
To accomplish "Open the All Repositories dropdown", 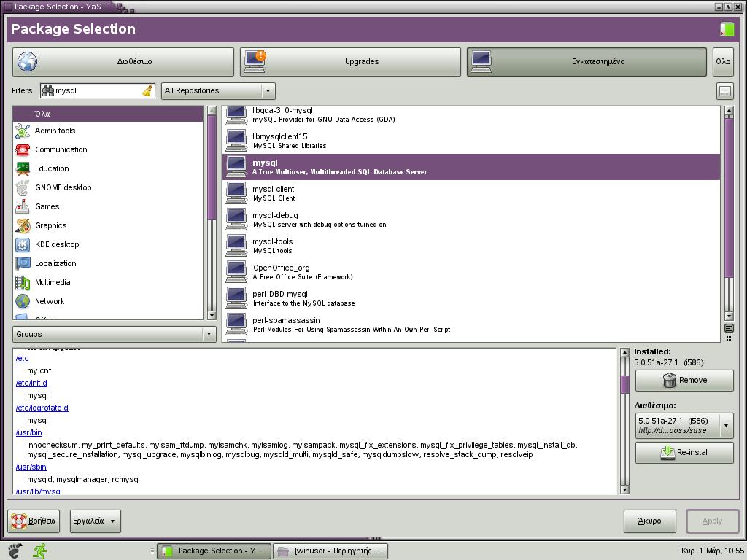I will [x=218, y=90].
